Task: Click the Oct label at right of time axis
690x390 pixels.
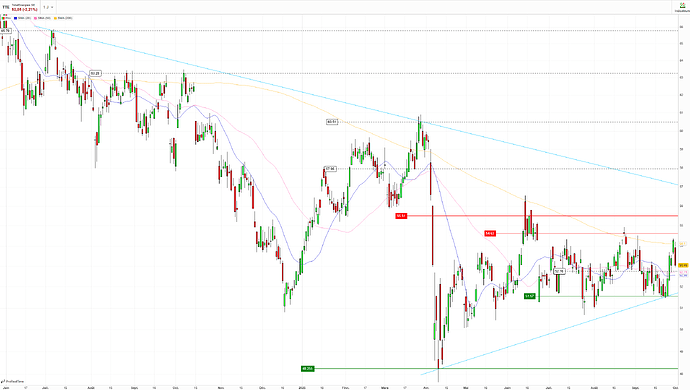Action: (675, 388)
